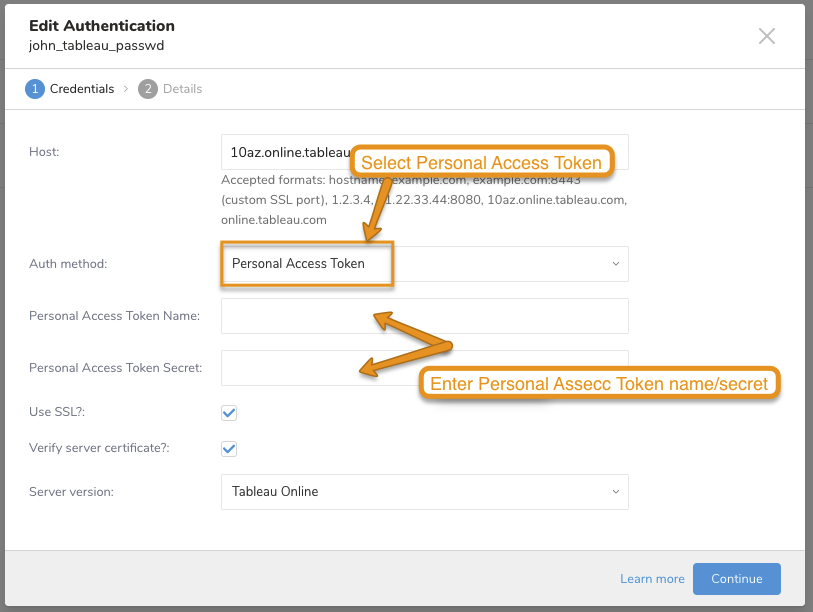Toggle the Use SSL checkbox

tap(229, 412)
